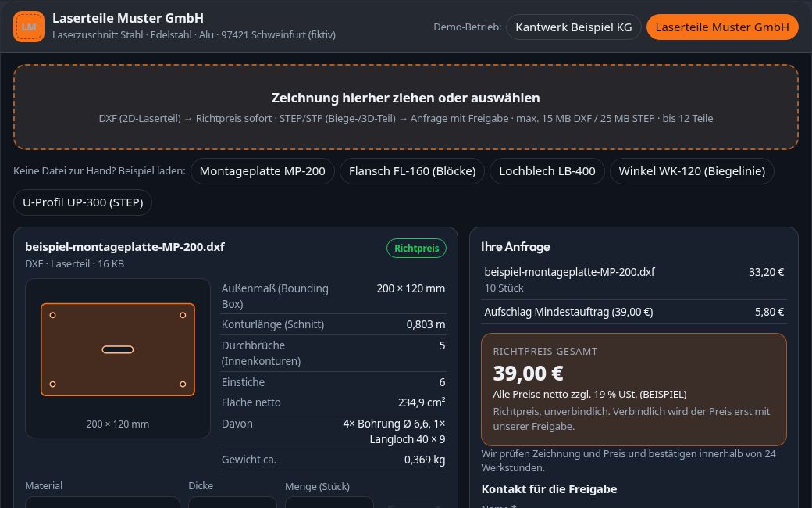The height and width of the screenshot is (508, 812).
Task: Click Konturlänge value 0,803 m
Action: click(x=426, y=324)
